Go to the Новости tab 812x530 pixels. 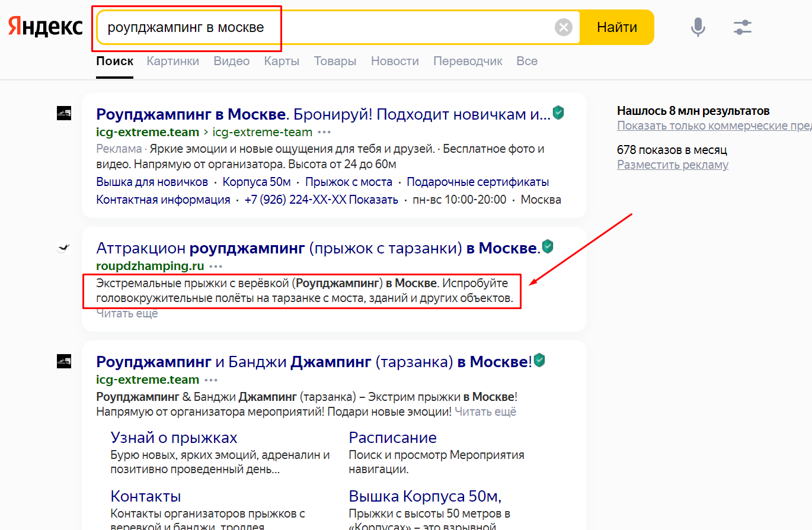pos(395,61)
